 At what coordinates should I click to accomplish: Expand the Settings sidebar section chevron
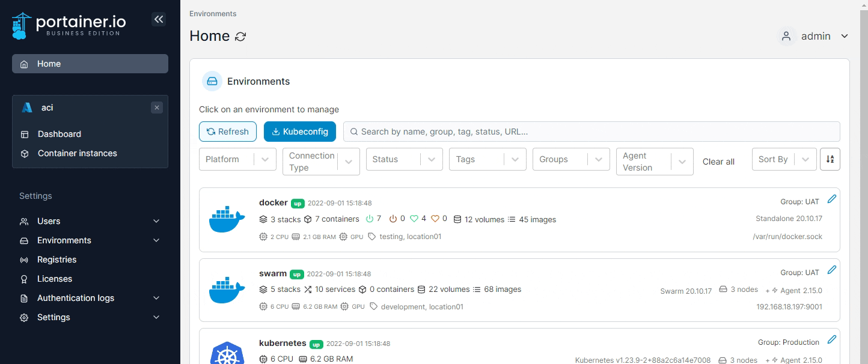click(156, 317)
